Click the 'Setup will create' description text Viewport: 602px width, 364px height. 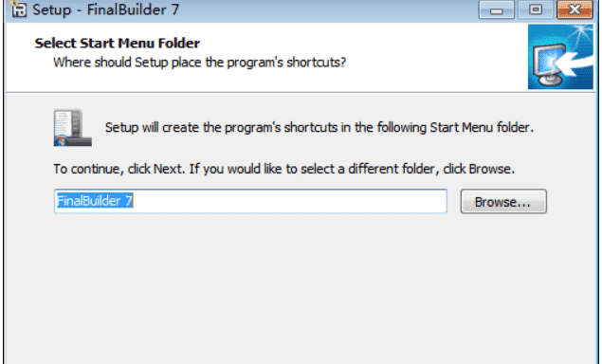click(x=319, y=127)
